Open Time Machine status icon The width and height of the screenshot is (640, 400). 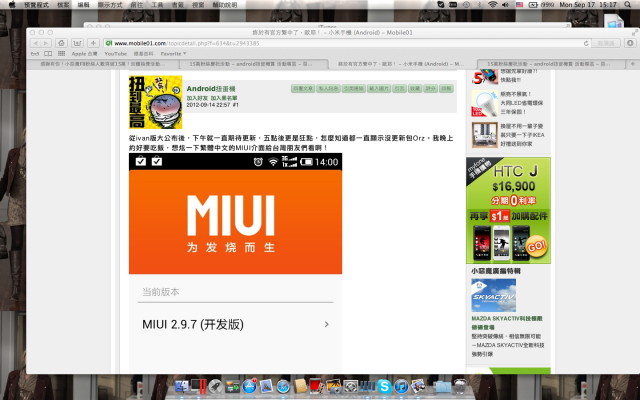[x=466, y=5]
